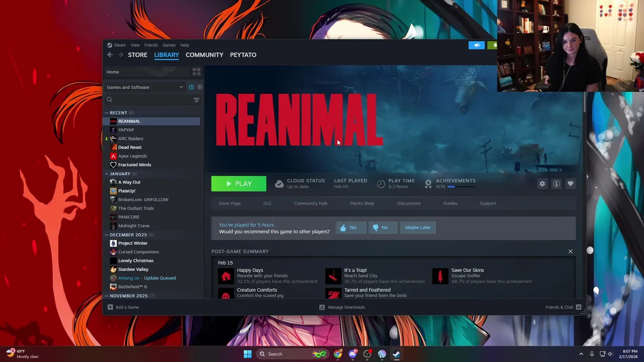Switch library to grid collections view
Viewport: 644px width, 362px height.
click(196, 72)
